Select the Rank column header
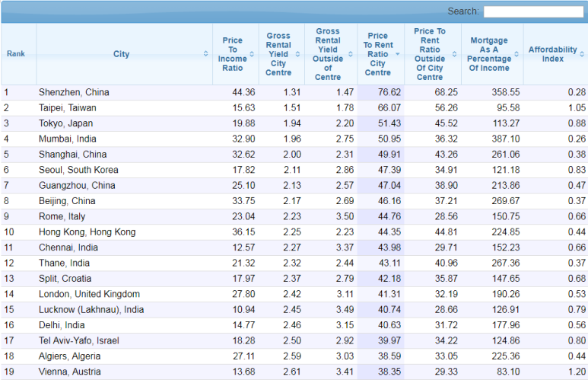Image resolution: width=588 pixels, height=380 pixels. (16, 54)
